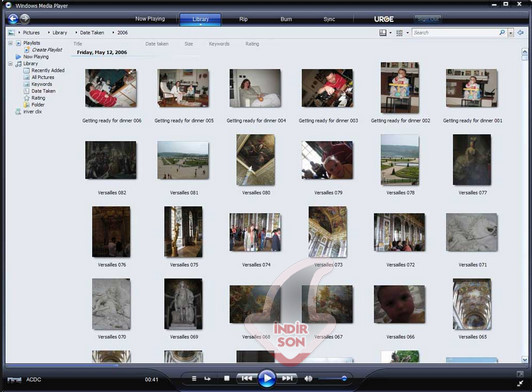Sort by the Title column header
The image size is (532, 392).
pos(78,44)
